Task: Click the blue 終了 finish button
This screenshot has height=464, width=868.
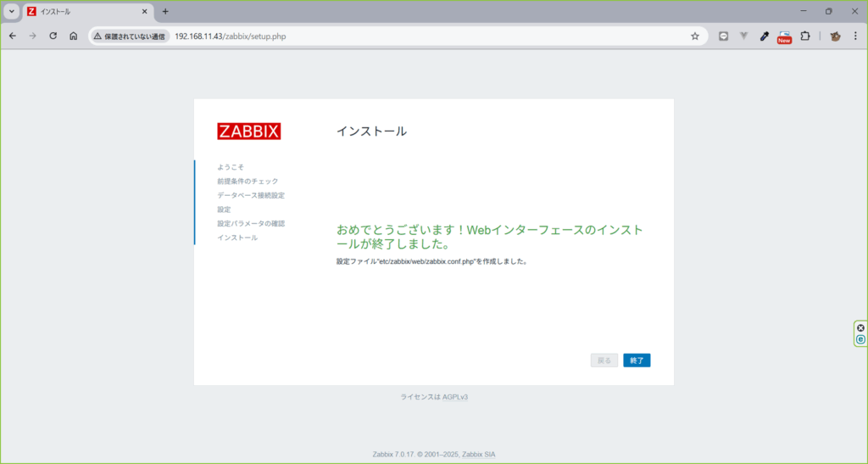Action: click(637, 361)
